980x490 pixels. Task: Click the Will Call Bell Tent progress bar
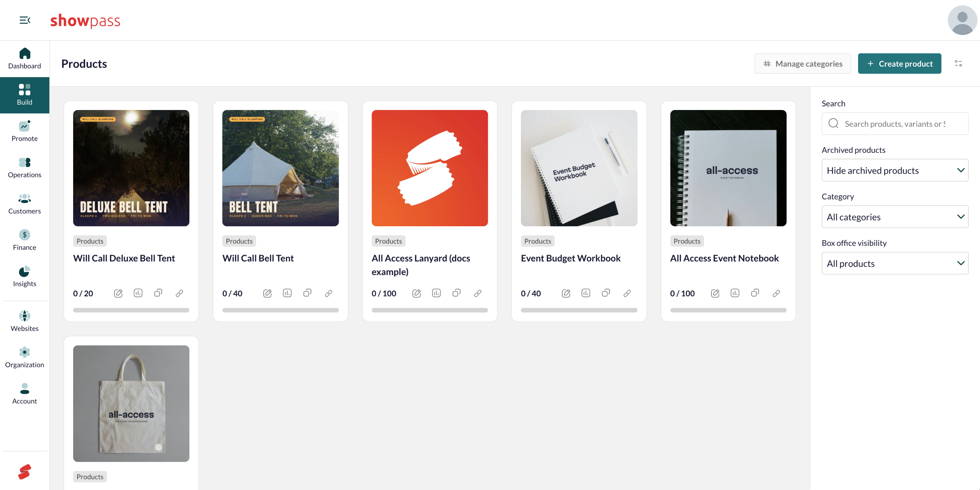[280, 310]
